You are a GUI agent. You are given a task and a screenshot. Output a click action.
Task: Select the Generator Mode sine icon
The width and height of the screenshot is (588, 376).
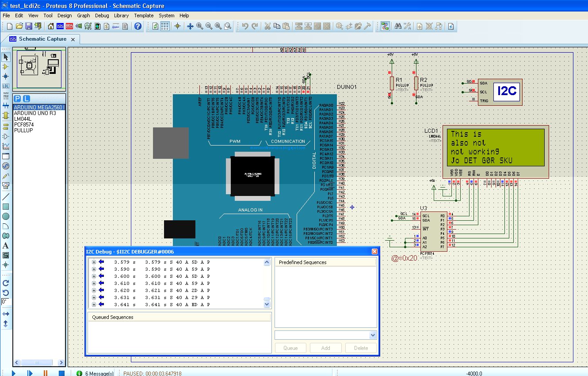(6, 166)
